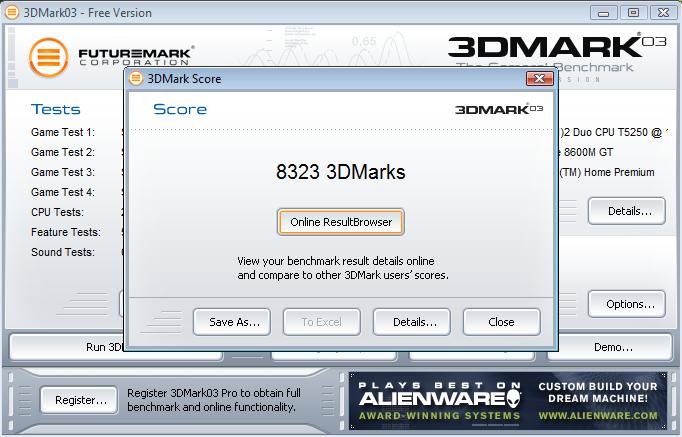
Task: Click Save As in score dialog
Action: [x=232, y=322]
